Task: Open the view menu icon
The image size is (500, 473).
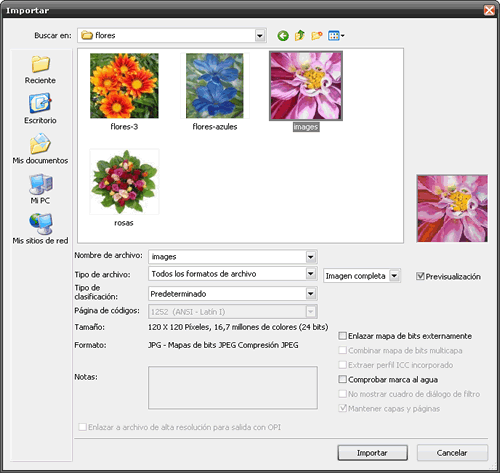Action: [336, 35]
